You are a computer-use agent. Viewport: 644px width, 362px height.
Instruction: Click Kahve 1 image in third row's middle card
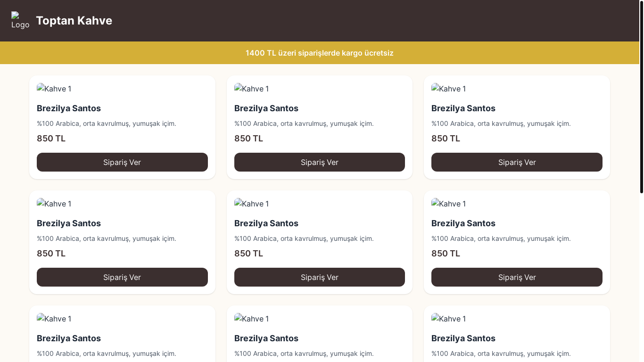(x=252, y=319)
